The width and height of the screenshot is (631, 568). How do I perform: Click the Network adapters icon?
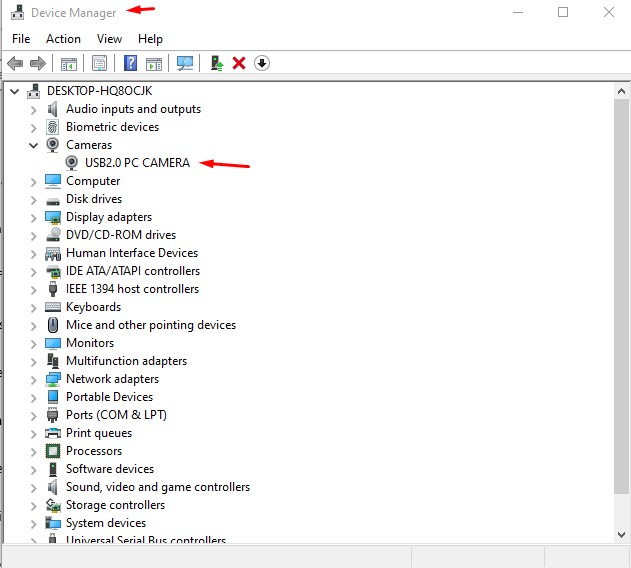click(x=53, y=379)
